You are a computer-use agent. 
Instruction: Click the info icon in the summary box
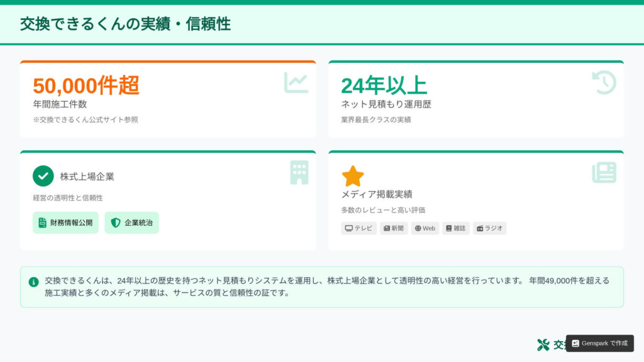(x=34, y=282)
